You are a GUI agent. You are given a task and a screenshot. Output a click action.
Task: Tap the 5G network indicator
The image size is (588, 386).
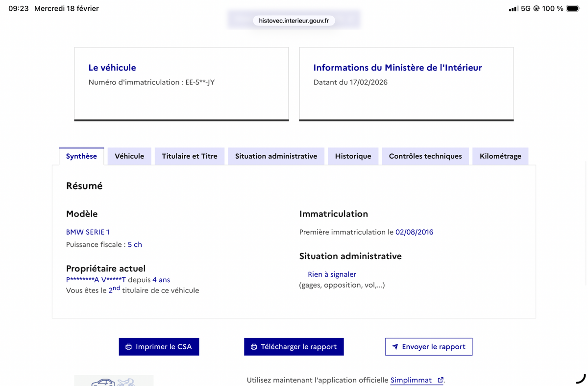526,8
